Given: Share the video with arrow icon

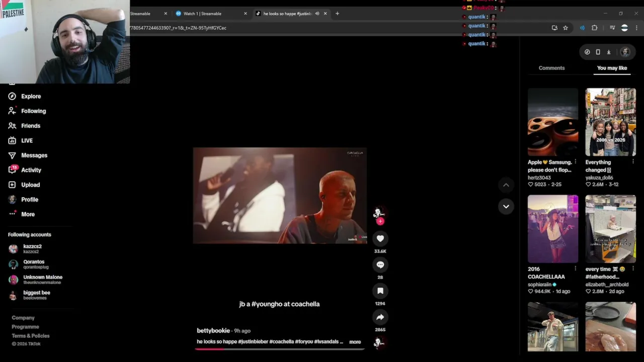Looking at the screenshot, I should point(380,317).
